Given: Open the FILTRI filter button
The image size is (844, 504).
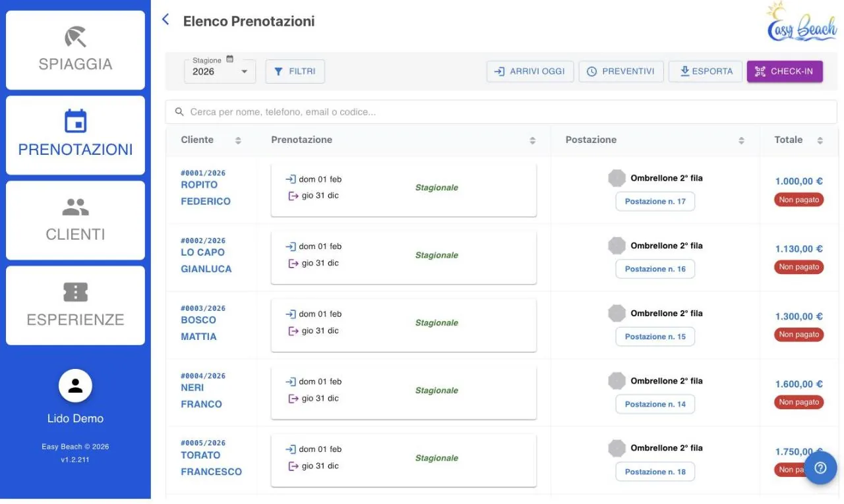Looking at the screenshot, I should pos(295,71).
